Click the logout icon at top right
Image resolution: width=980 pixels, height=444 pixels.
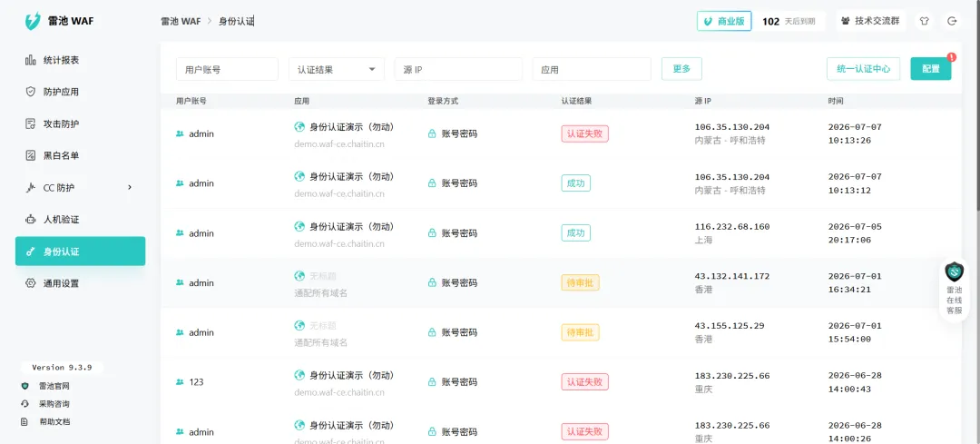pyautogui.click(x=952, y=21)
